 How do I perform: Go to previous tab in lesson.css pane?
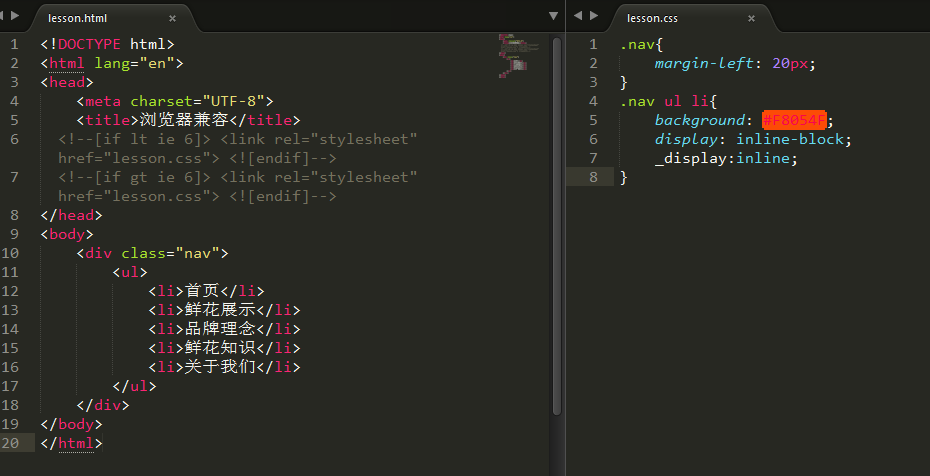(578, 15)
